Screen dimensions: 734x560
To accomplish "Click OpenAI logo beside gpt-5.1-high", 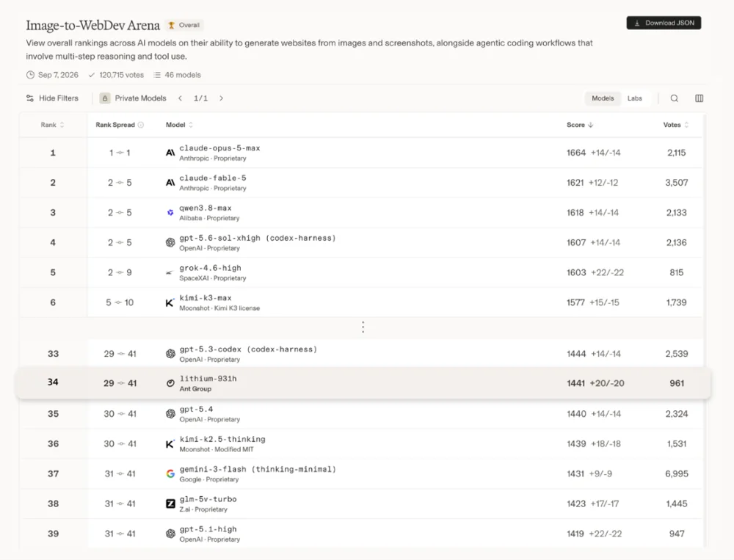I will [x=170, y=534].
